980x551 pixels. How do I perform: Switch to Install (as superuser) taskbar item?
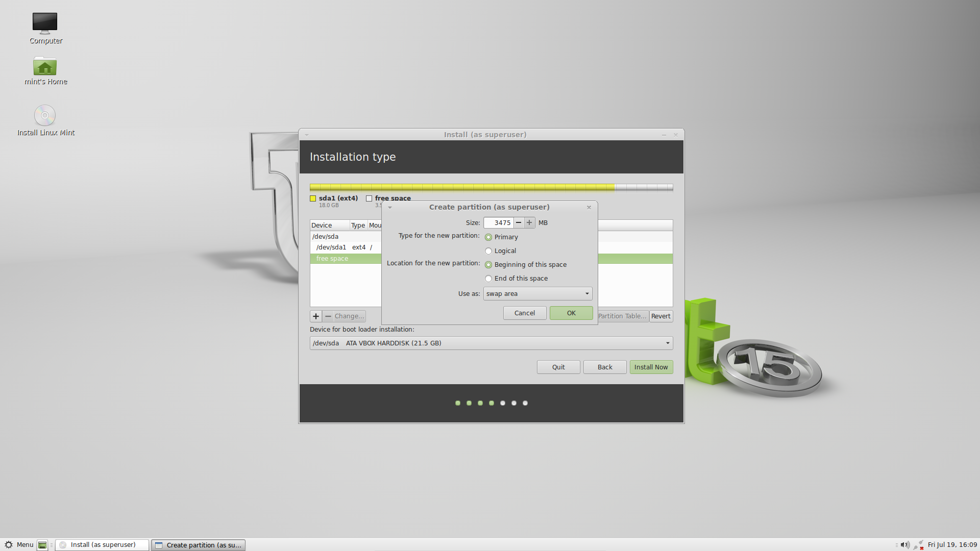[x=102, y=545]
